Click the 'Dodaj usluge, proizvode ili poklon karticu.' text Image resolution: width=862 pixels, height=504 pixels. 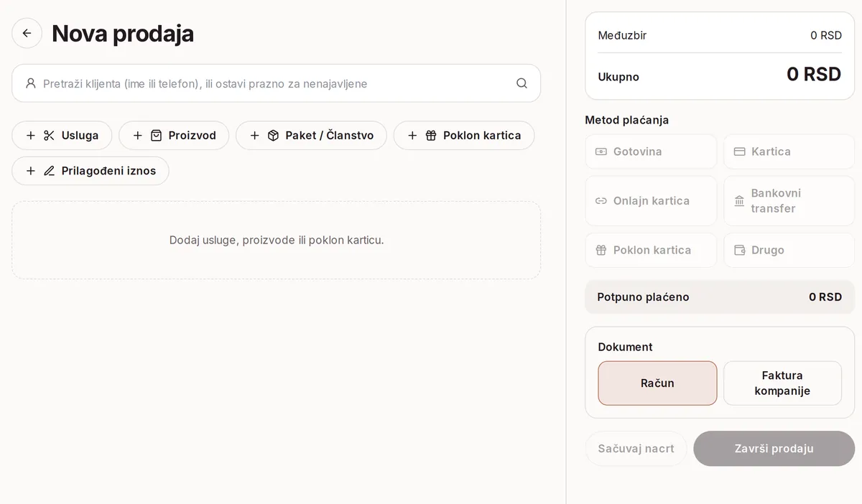(277, 240)
